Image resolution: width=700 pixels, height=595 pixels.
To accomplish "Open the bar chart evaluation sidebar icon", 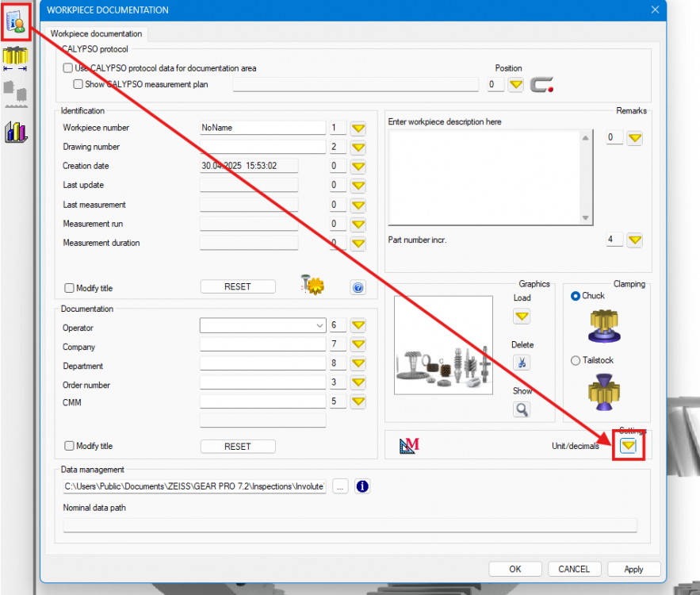I will (x=16, y=132).
